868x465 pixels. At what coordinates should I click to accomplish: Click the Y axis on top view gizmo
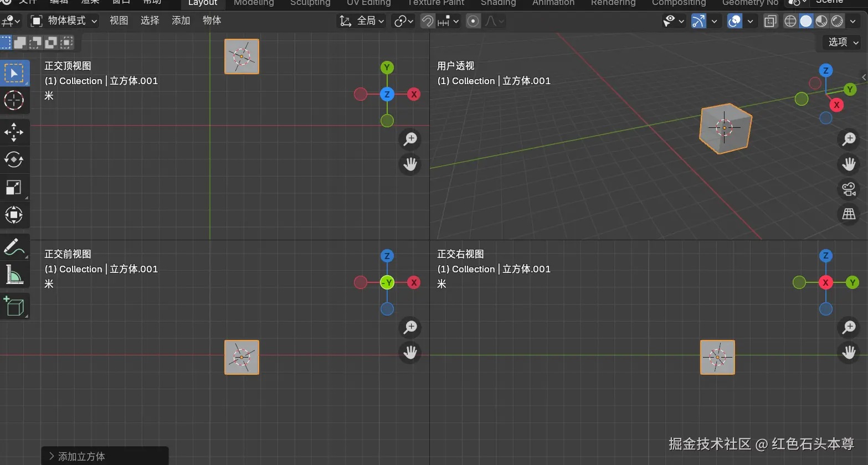[x=387, y=68]
